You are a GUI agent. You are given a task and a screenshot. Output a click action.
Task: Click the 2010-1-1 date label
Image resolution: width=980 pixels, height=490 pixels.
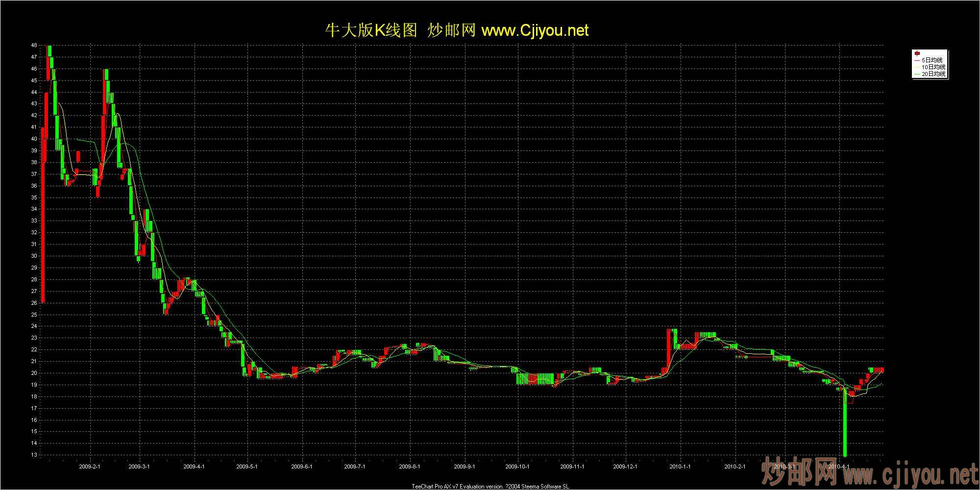(x=680, y=466)
